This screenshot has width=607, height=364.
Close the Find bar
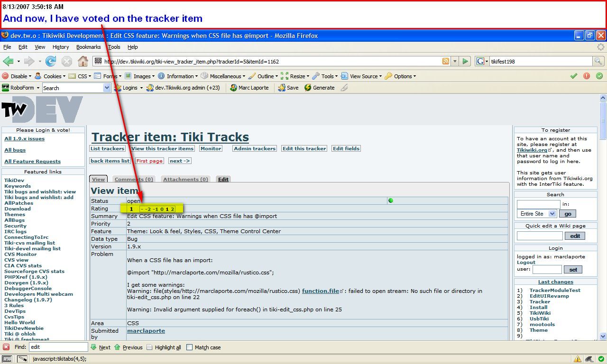pyautogui.click(x=6, y=347)
